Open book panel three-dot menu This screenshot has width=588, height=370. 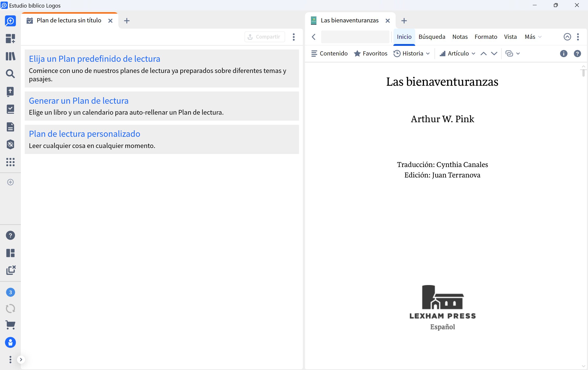(578, 37)
